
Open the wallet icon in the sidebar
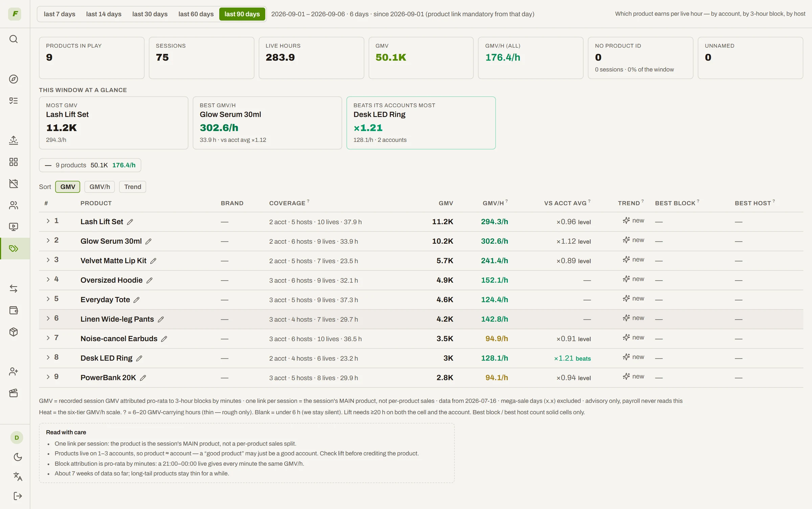pos(14,310)
